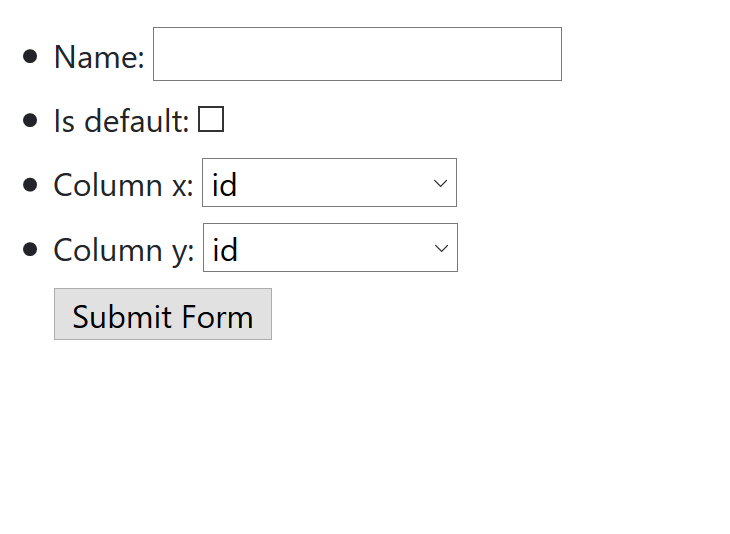Toggle the Is default checkbox

211,120
